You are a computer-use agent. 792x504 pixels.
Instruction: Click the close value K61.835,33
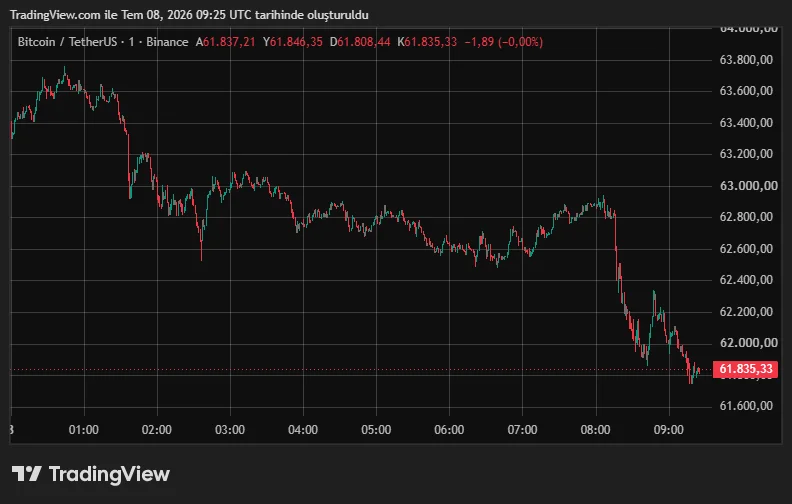[427, 42]
